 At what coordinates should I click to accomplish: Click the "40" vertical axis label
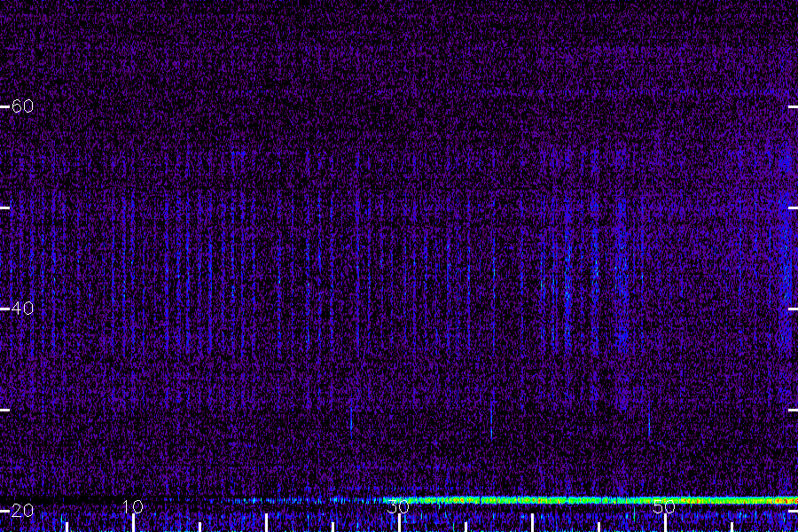(x=22, y=309)
